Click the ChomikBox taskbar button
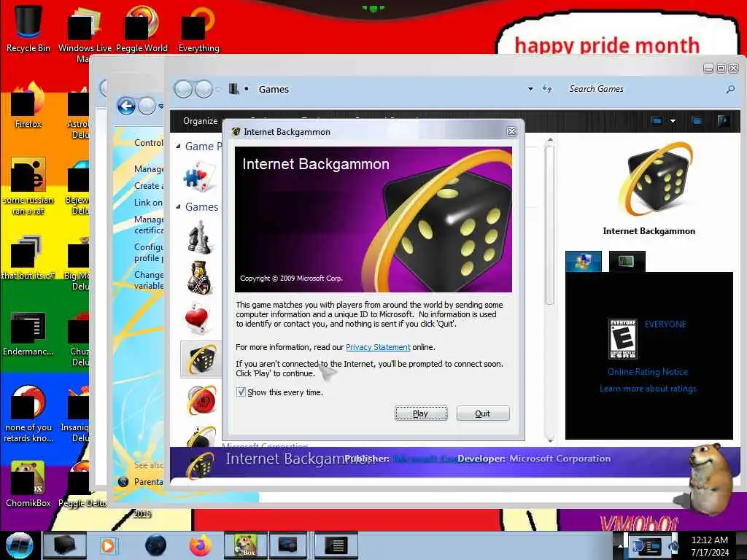The image size is (747, 560). (x=246, y=545)
